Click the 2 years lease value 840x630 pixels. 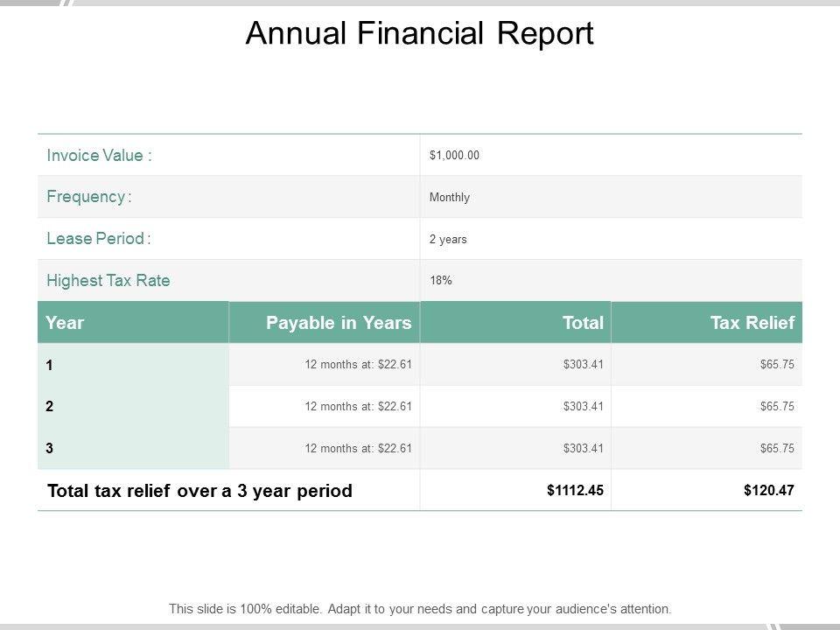pos(448,240)
